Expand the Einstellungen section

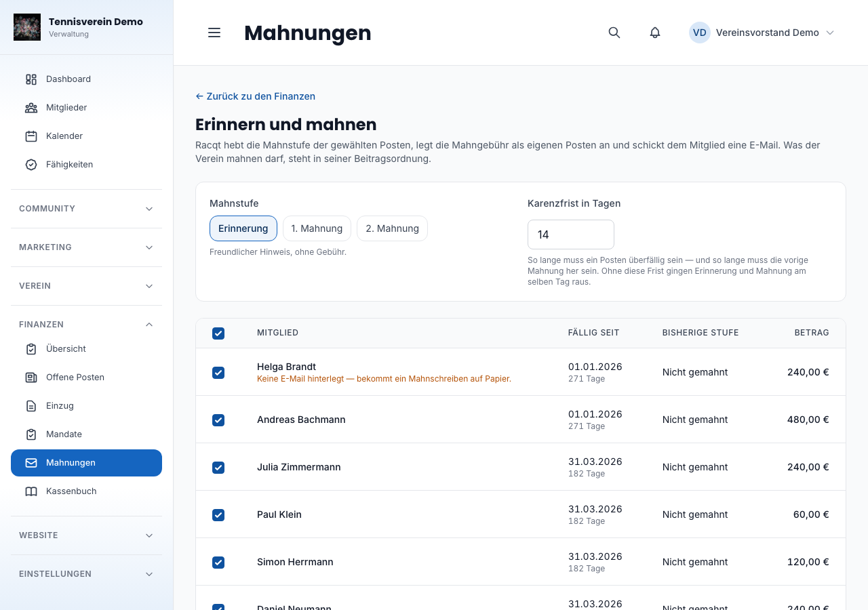click(x=86, y=574)
